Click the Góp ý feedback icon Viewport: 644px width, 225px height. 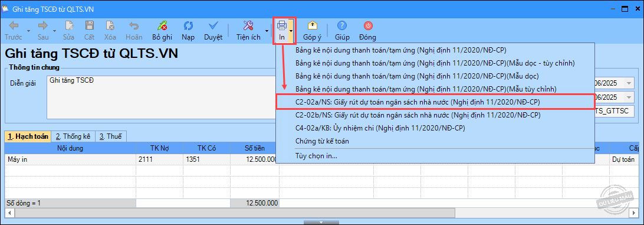click(x=312, y=26)
